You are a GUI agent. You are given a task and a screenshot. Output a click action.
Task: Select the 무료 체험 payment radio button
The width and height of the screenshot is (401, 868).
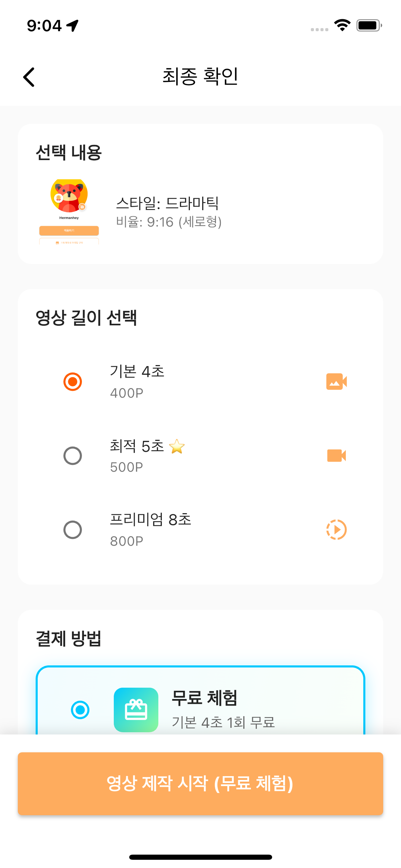tap(80, 710)
